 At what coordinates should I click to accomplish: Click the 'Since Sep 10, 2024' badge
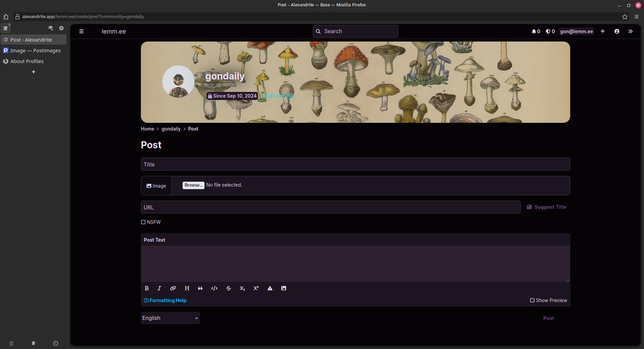tap(232, 96)
